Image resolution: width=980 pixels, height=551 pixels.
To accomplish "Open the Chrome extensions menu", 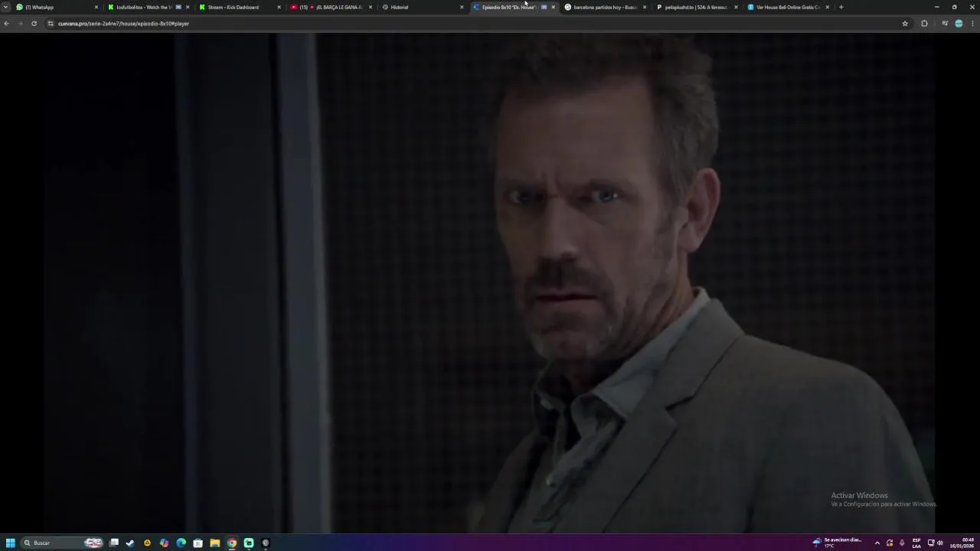I will [x=924, y=24].
